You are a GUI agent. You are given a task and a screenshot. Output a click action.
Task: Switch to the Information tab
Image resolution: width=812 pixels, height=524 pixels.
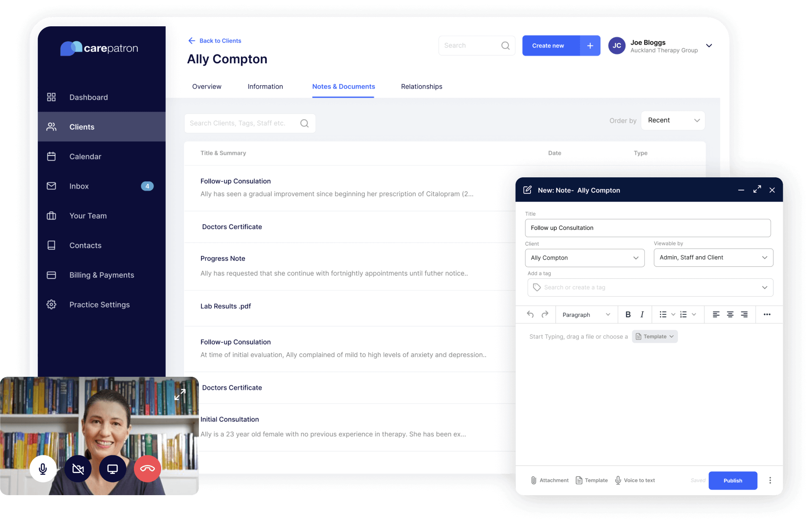coord(265,87)
